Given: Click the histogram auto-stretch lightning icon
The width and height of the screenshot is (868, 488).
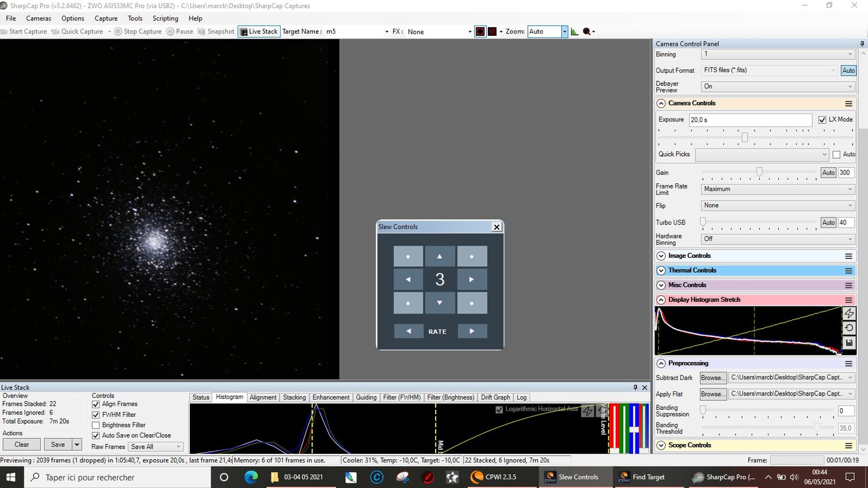Looking at the screenshot, I should [849, 313].
